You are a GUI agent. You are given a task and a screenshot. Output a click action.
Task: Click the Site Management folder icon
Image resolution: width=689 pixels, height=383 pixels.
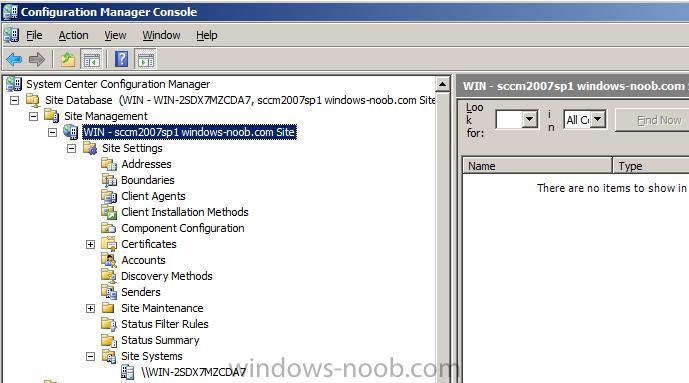point(52,116)
